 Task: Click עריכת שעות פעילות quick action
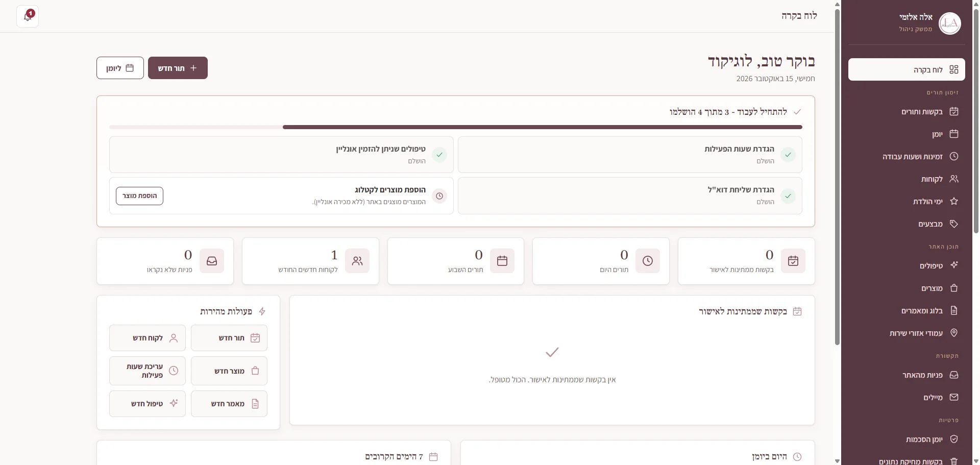pos(148,371)
